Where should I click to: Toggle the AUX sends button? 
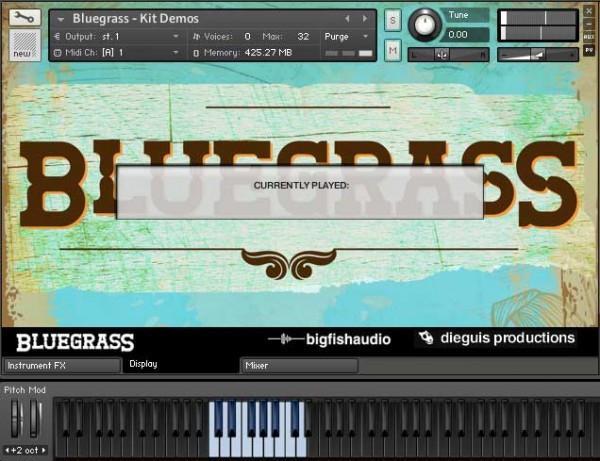[x=589, y=37]
